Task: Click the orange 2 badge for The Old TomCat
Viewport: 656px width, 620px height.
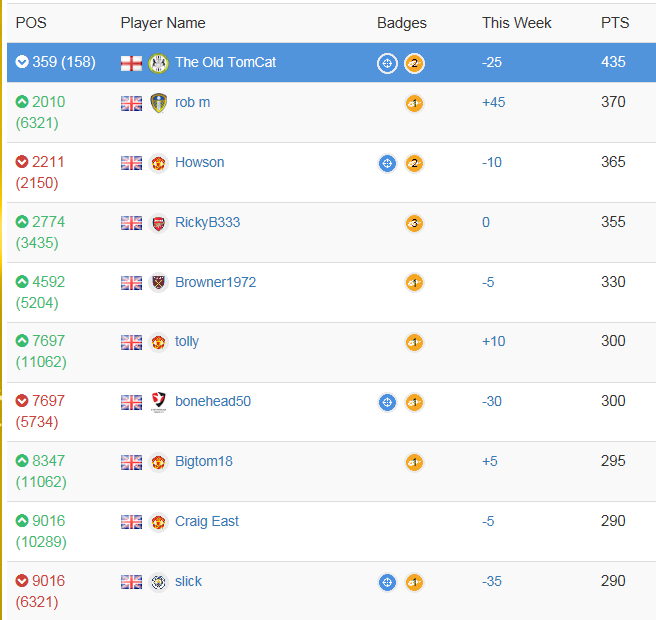Action: 414,63
